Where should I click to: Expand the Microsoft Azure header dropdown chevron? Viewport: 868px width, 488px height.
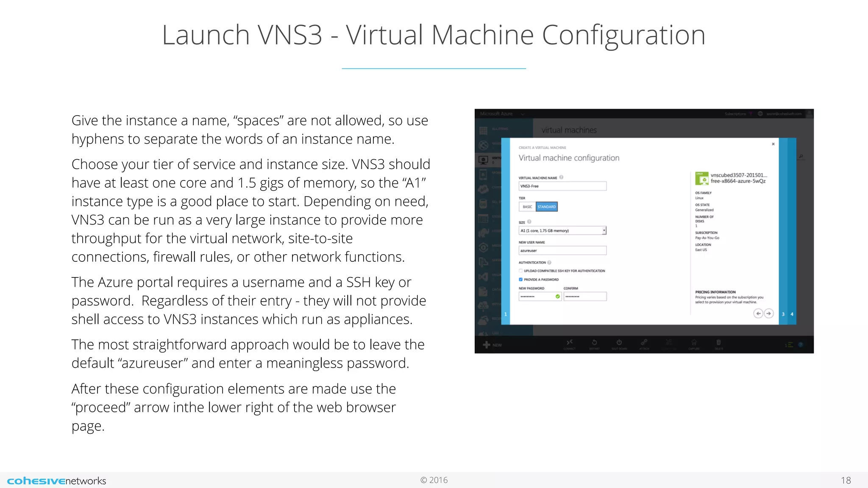coord(523,114)
